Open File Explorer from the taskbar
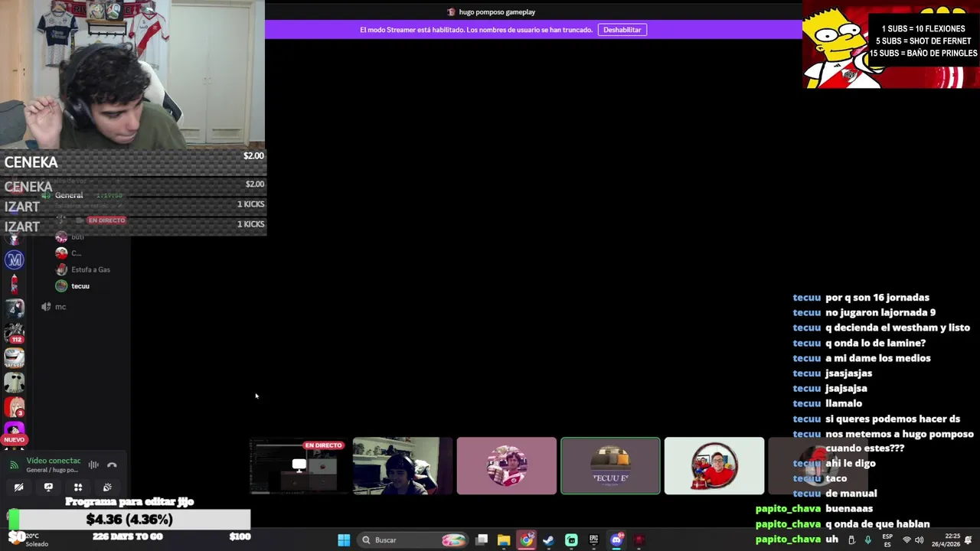The width and height of the screenshot is (980, 551). click(504, 540)
